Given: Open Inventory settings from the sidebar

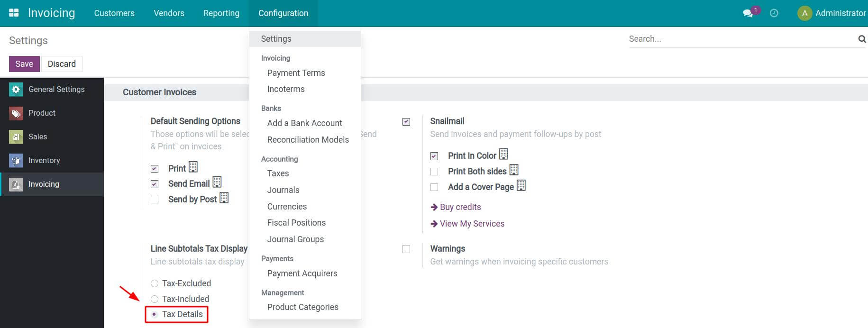Looking at the screenshot, I should click(45, 160).
